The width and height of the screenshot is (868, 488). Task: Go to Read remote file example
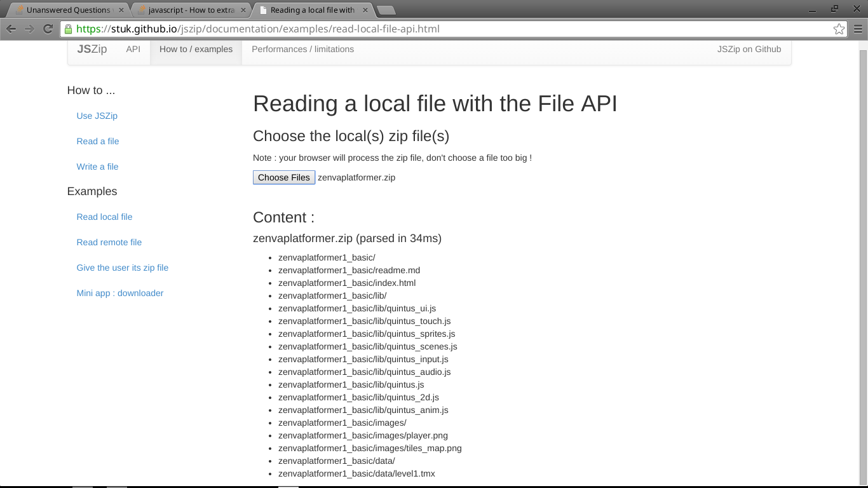coord(109,242)
